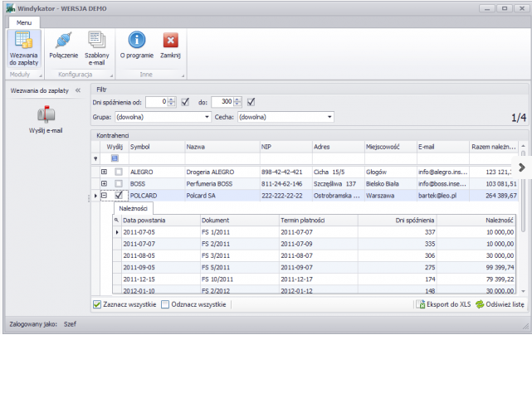532x398 pixels.
Task: Collapse the POLCARD row
Action: pyautogui.click(x=105, y=196)
